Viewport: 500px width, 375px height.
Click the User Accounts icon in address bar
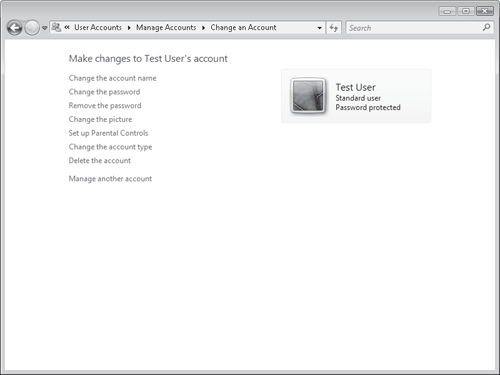click(56, 27)
